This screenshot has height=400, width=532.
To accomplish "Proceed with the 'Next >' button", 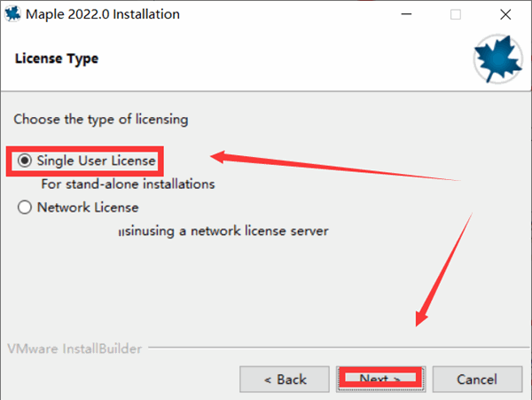I will coord(381,379).
